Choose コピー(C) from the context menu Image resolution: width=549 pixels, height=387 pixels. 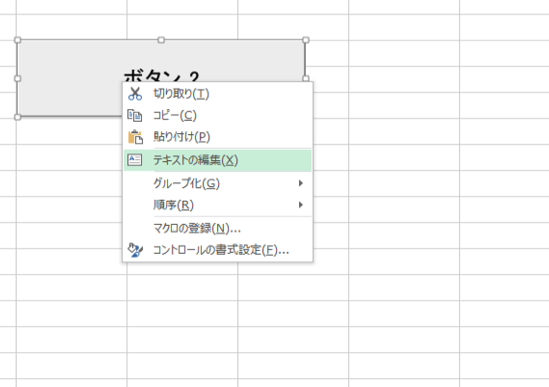(217, 116)
